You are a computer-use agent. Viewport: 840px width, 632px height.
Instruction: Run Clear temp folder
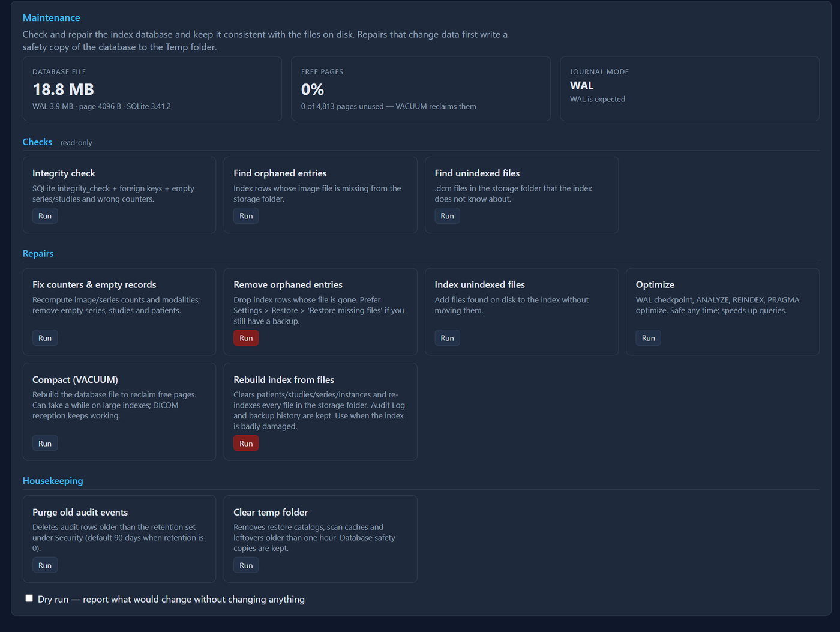pyautogui.click(x=246, y=565)
